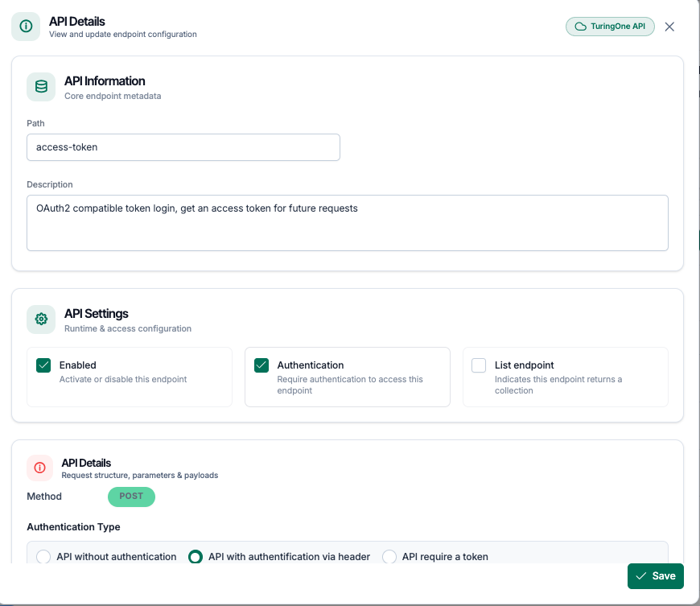Click the TuringOne API badge

tap(610, 27)
